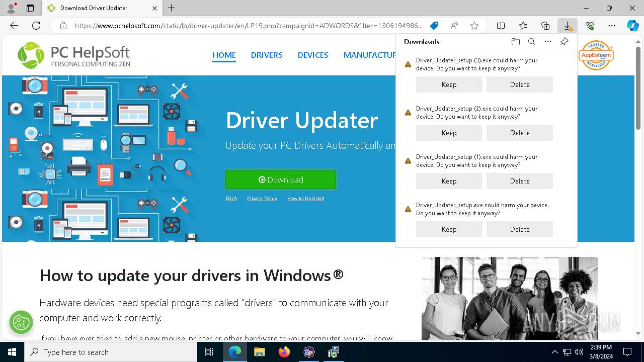Open notification center icon
Viewport: 644px width, 362px height.
(627, 352)
